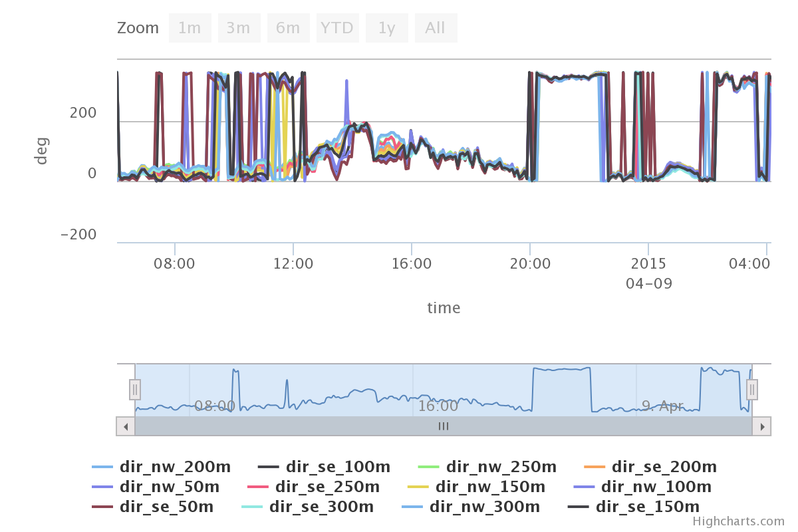
Task: Click the left navigator range handle
Action: coord(135,389)
